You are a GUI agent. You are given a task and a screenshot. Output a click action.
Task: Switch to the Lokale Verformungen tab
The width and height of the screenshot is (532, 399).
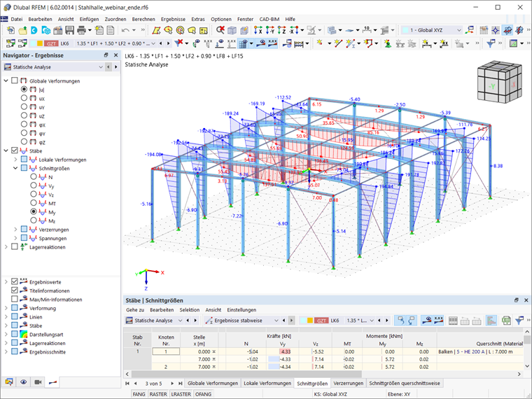267,384
